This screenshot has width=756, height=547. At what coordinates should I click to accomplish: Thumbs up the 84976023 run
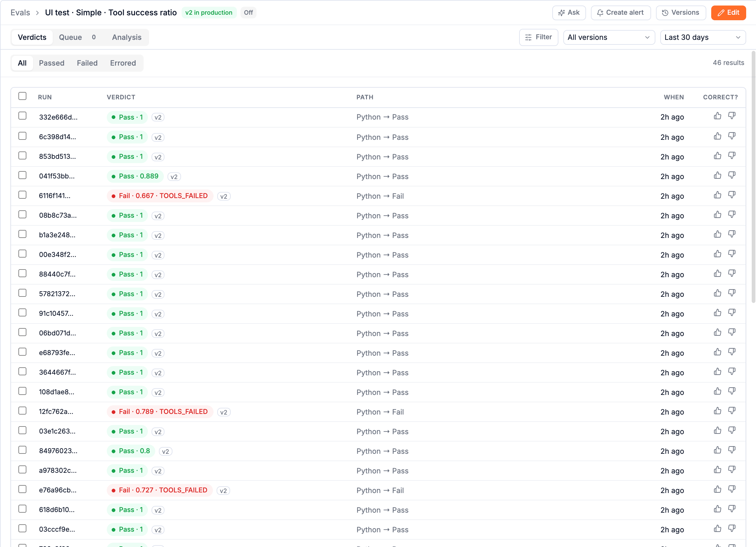717,450
